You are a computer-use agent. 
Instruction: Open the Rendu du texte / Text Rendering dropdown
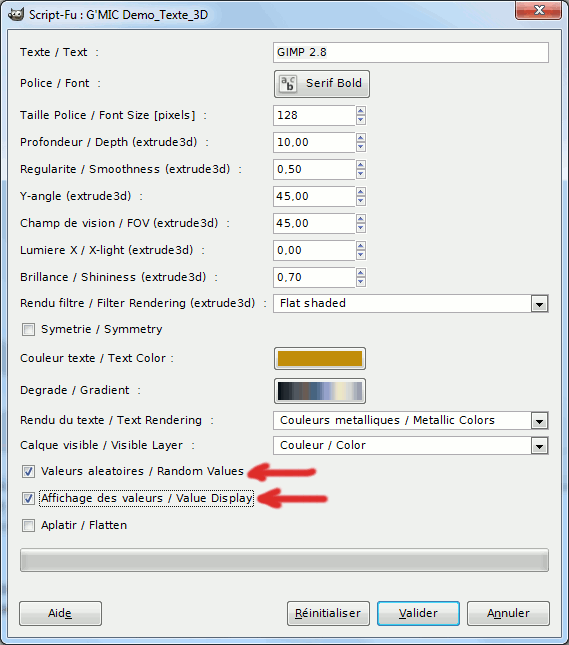[539, 421]
